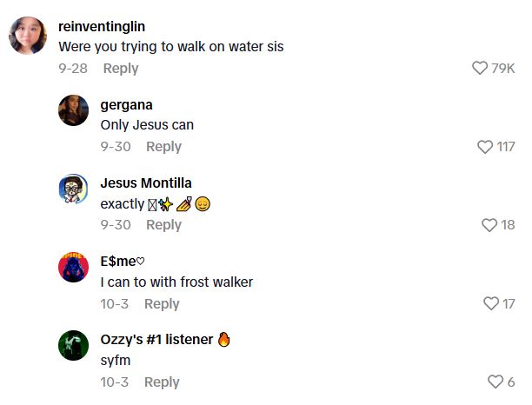
Task: Open Jesus Montilla username link
Action: coord(146,183)
